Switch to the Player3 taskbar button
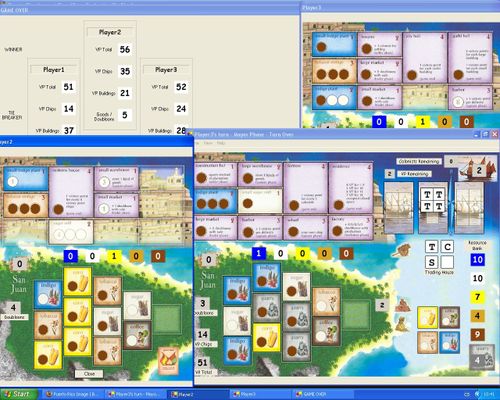The height and width of the screenshot is (400, 500). [261, 394]
